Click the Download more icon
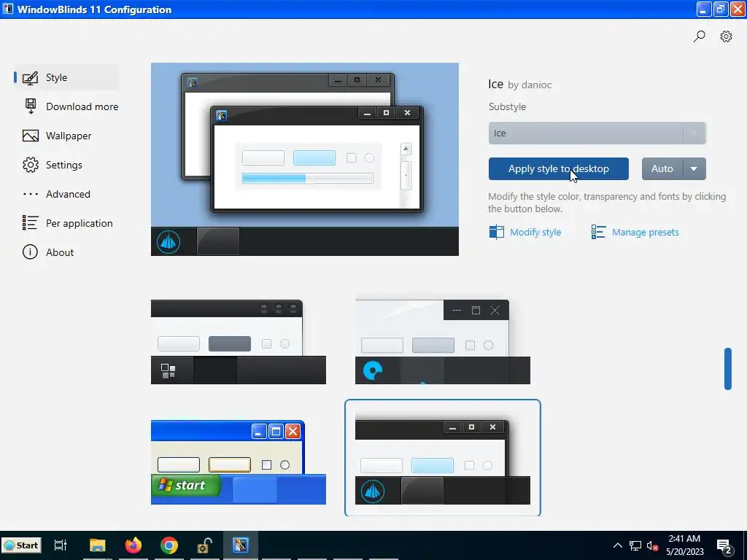The width and height of the screenshot is (747, 560). [x=31, y=106]
